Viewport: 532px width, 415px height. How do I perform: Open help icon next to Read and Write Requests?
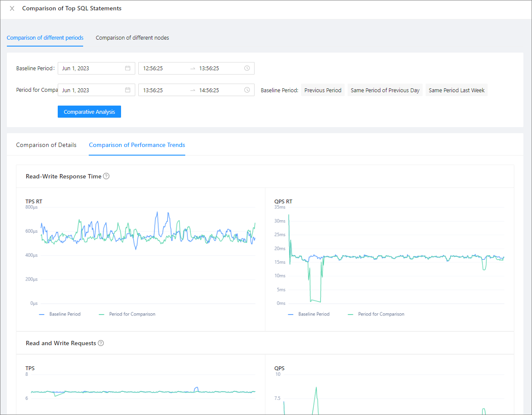[101, 343]
